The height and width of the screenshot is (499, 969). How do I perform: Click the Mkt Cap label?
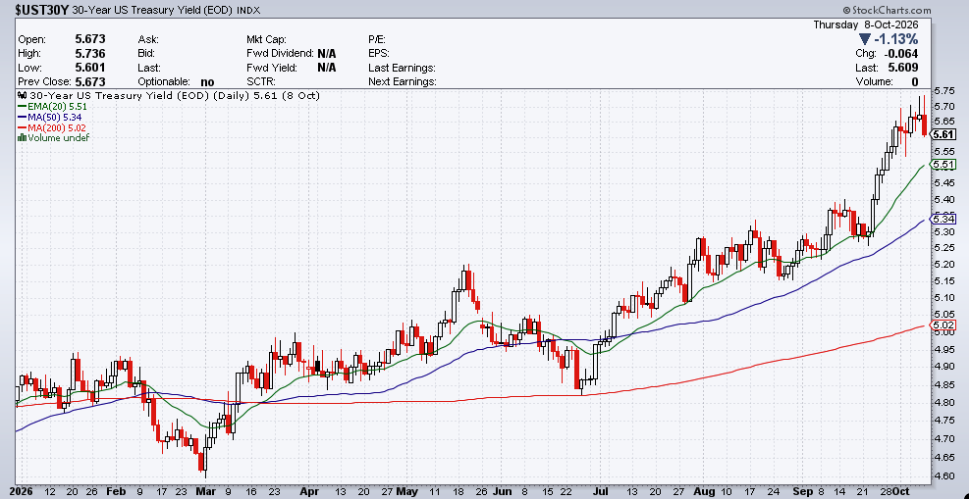(x=266, y=39)
